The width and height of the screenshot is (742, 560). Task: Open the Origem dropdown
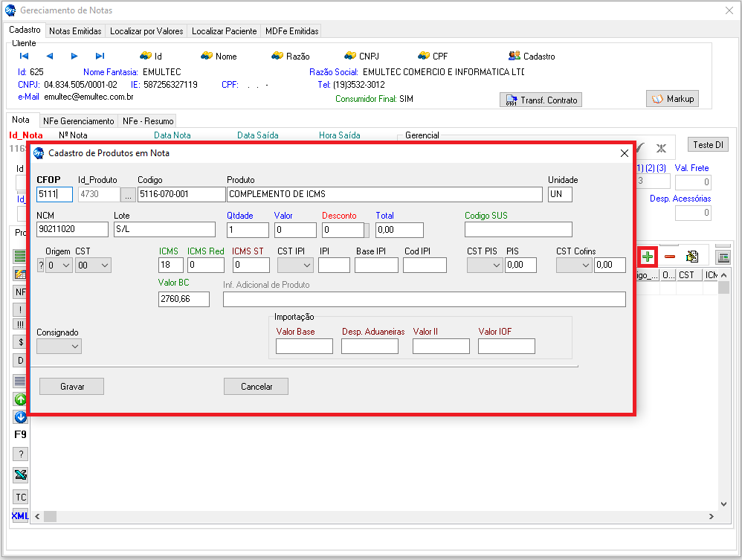pyautogui.click(x=59, y=265)
